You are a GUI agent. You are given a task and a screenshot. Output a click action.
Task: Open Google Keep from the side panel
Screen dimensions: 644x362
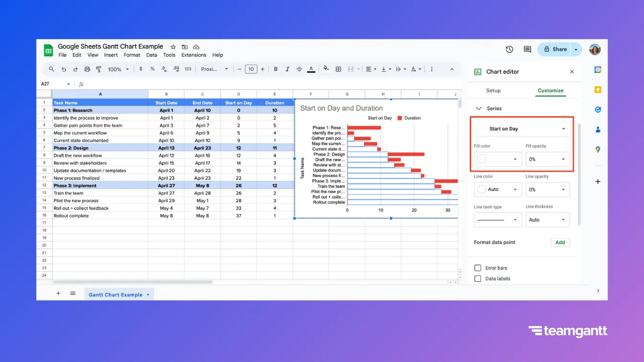[598, 90]
